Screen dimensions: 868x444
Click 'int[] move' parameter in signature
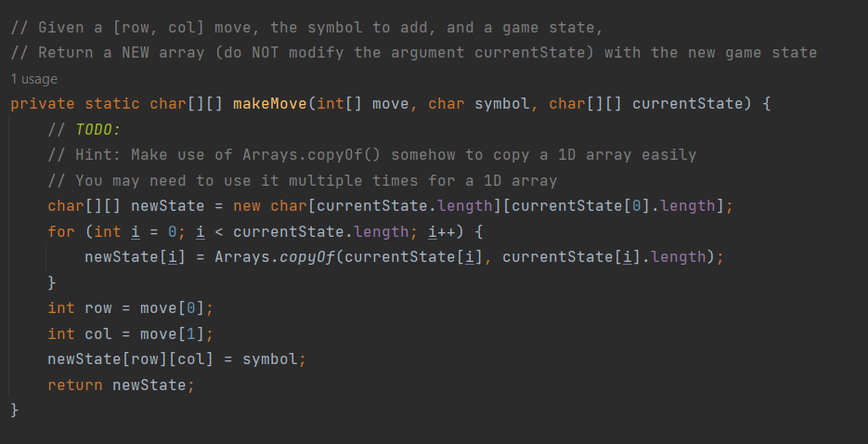click(363, 103)
